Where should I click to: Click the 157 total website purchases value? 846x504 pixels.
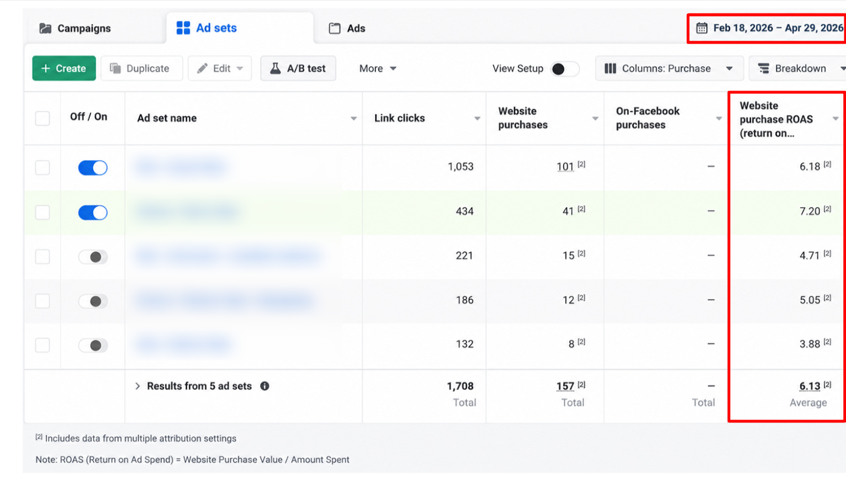click(565, 386)
